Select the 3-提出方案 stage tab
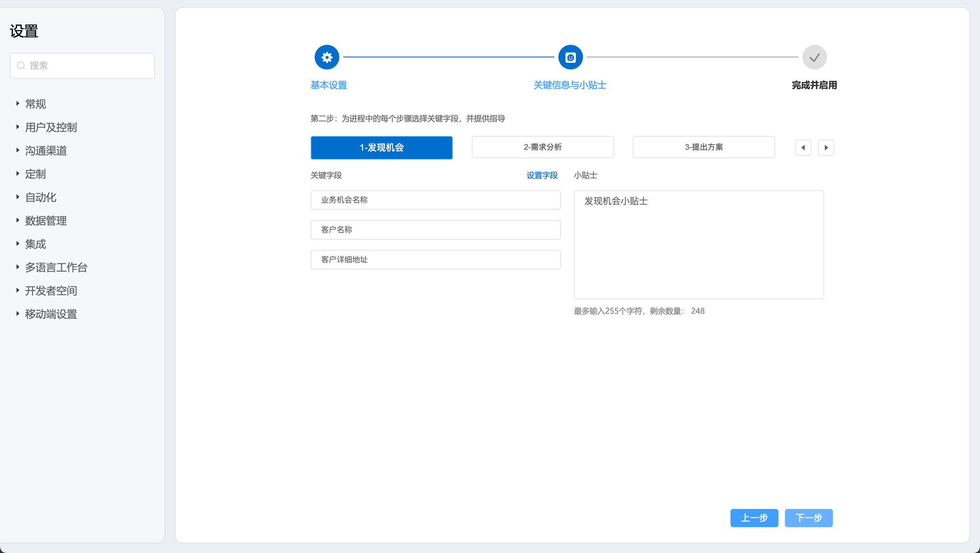The height and width of the screenshot is (553, 980). coord(704,147)
